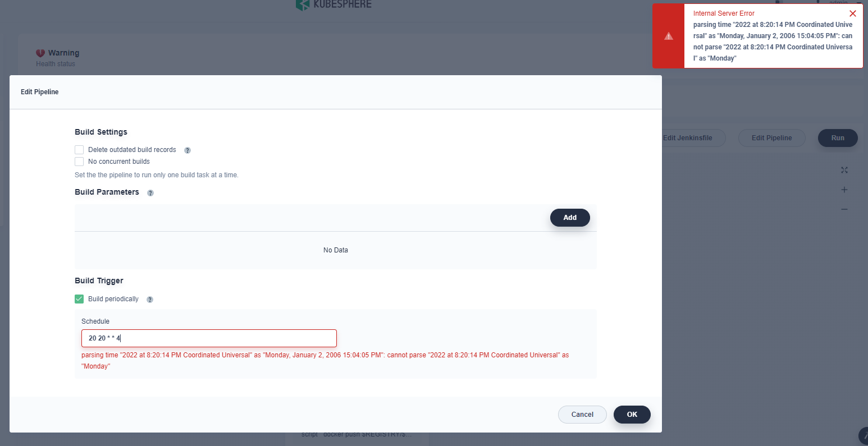
Task: Open the Build periodically help tooltip
Action: pos(149,299)
